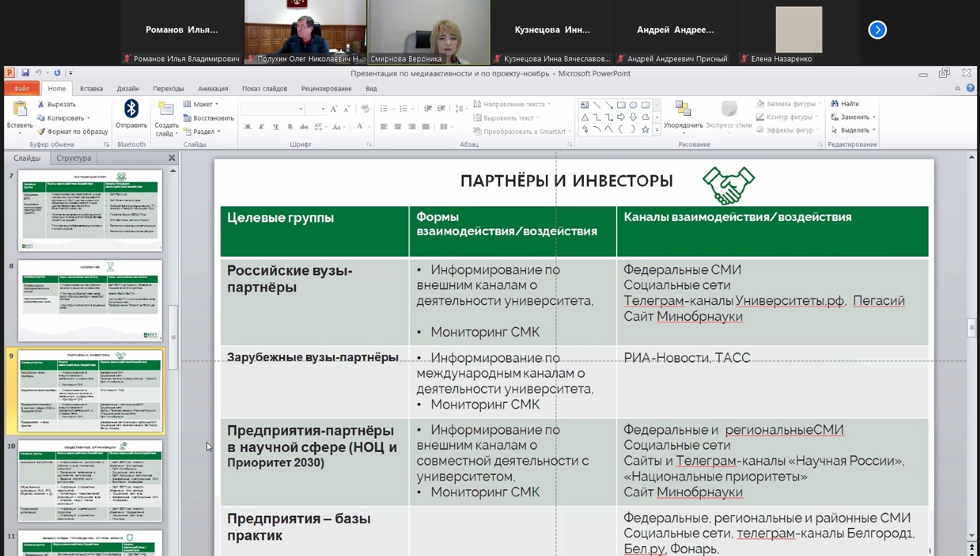Switch to the Структура pane tab

[x=74, y=158]
